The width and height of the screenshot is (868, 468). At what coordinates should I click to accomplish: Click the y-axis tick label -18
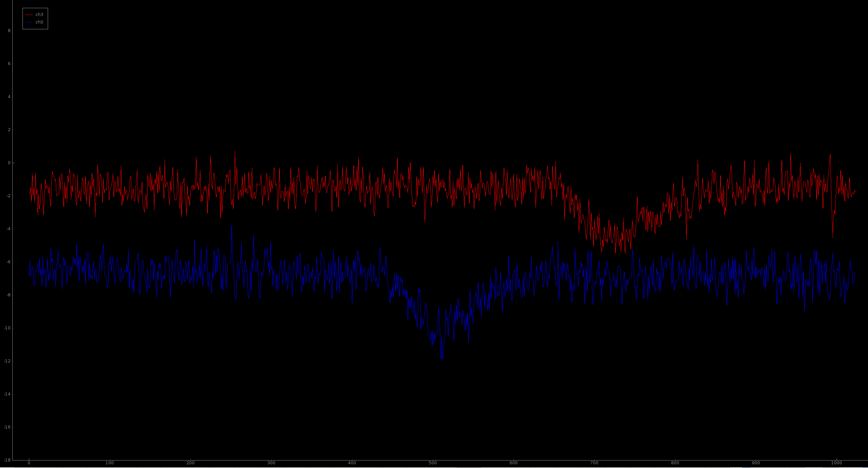7,460
